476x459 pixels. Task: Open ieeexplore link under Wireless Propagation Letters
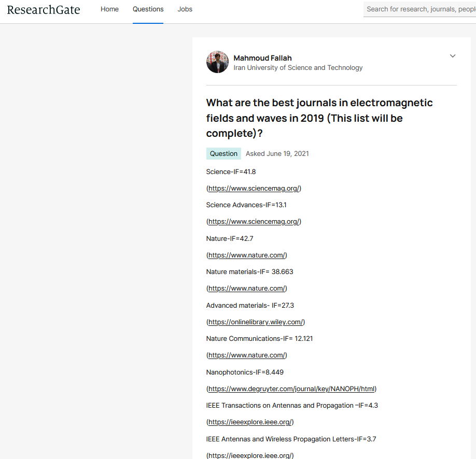pyautogui.click(x=250, y=455)
